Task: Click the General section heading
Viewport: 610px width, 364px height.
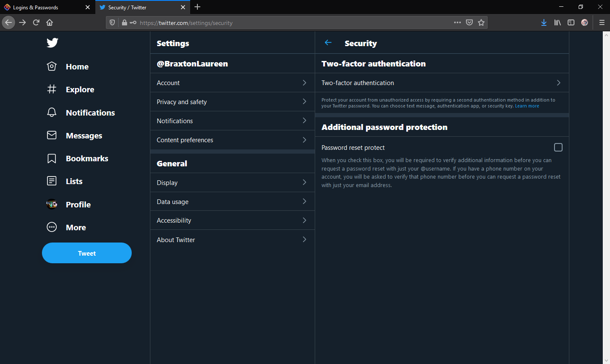Action: pyautogui.click(x=172, y=163)
